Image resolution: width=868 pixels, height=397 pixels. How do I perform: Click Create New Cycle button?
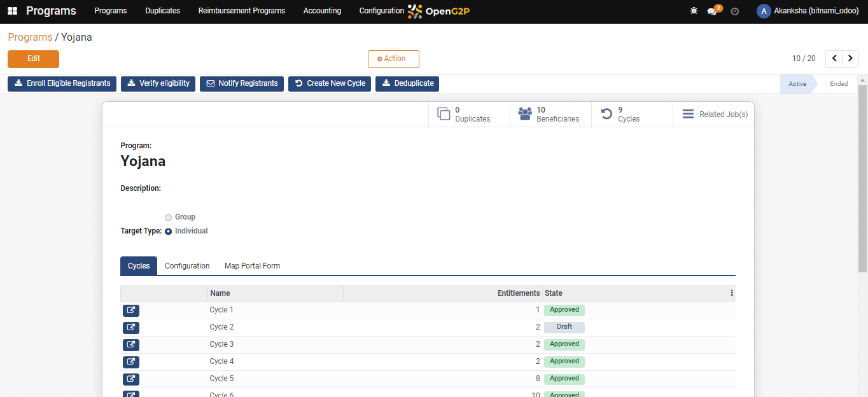[x=330, y=84]
